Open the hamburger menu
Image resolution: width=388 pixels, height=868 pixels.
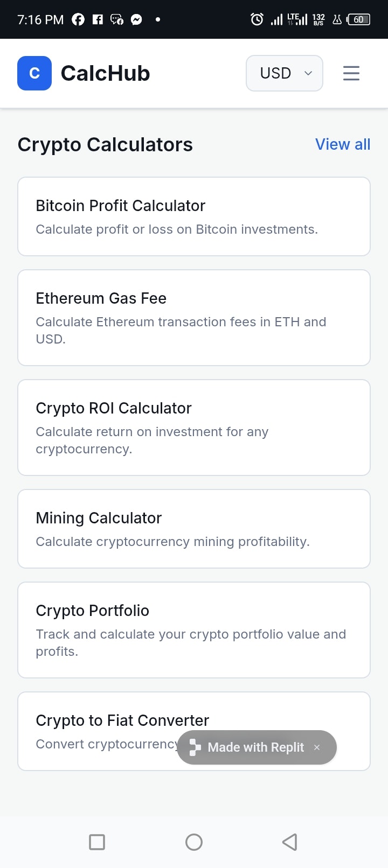(351, 73)
